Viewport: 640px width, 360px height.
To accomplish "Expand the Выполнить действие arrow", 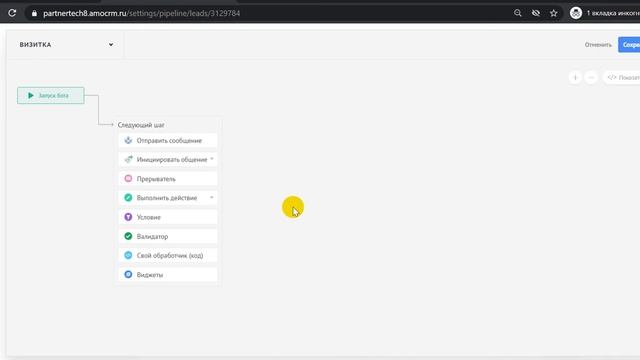I will pos(212,197).
